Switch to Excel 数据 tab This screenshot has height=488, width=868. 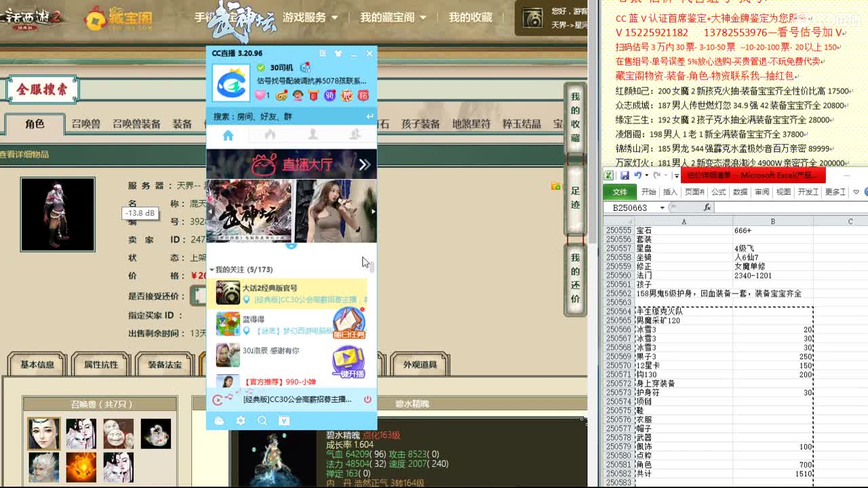click(x=741, y=192)
